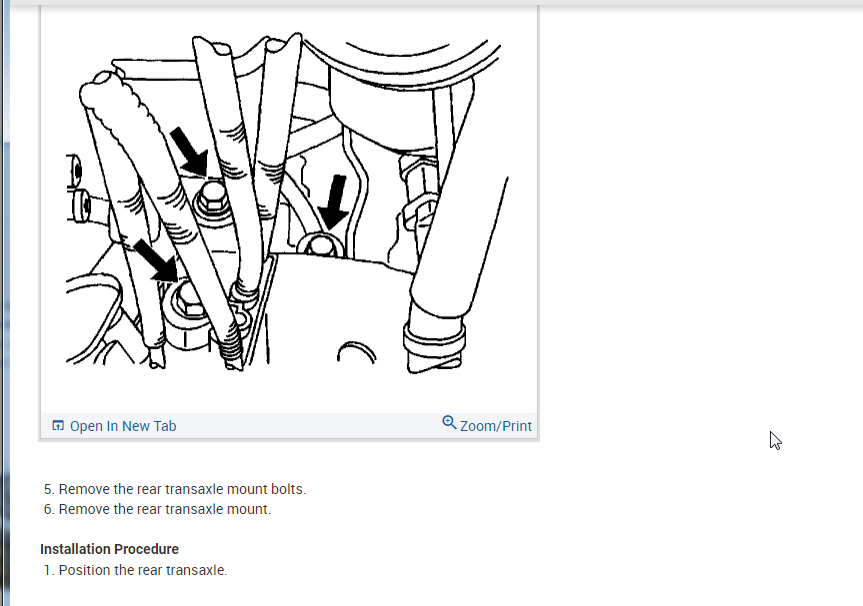This screenshot has height=606, width=863.
Task: Open the transaxle mount bolts diagram
Action: click(287, 203)
